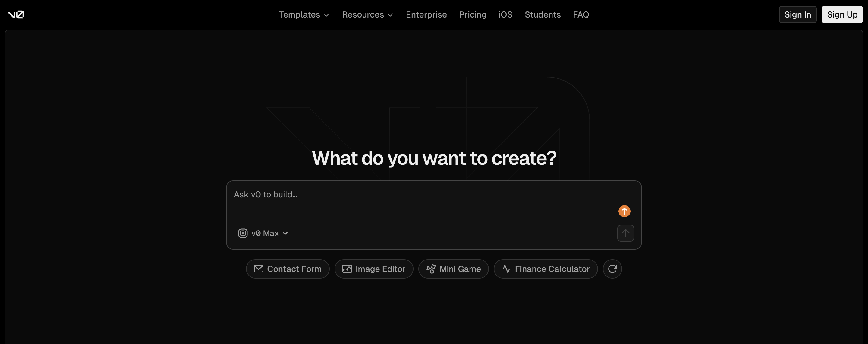
Task: Click the v0 logo in header
Action: (16, 14)
